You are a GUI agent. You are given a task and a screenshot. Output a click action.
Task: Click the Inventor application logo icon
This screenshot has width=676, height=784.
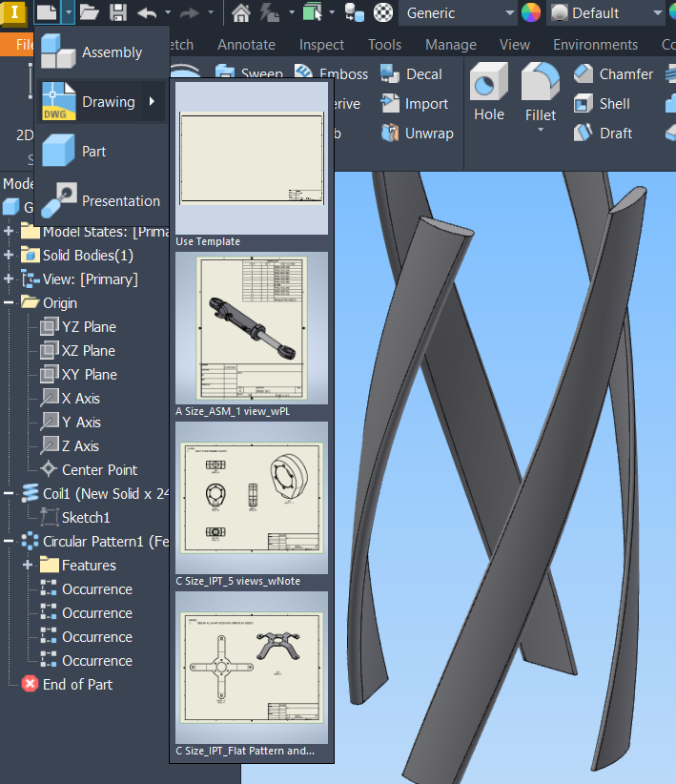[13, 13]
